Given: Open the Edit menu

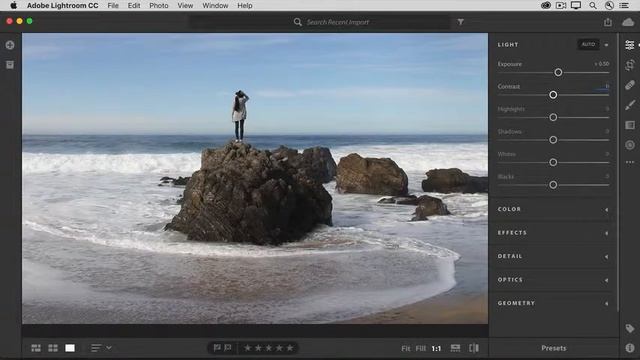Looking at the screenshot, I should point(134,5).
